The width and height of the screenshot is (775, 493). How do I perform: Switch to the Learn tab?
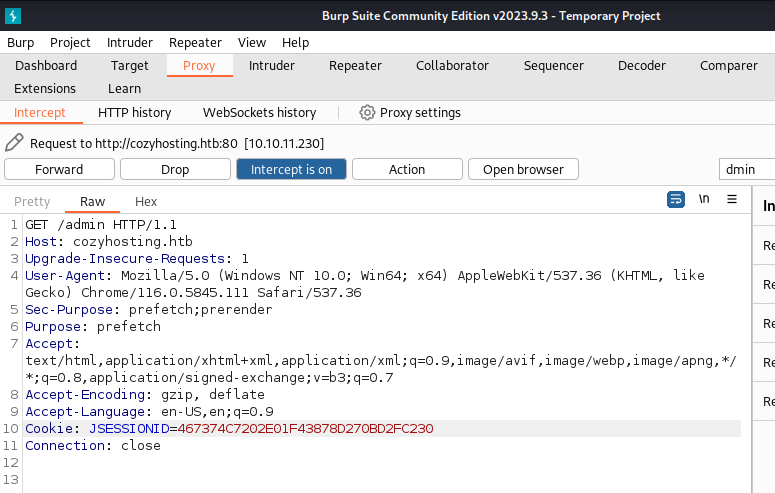tap(125, 89)
